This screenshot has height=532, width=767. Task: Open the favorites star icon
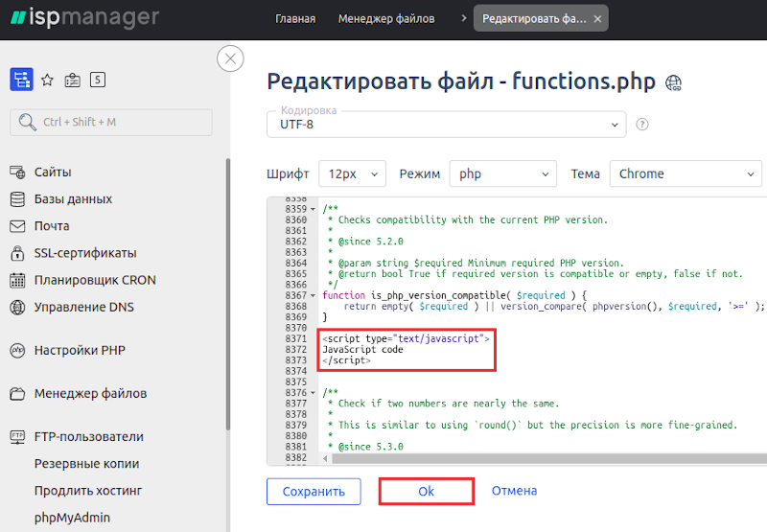47,80
